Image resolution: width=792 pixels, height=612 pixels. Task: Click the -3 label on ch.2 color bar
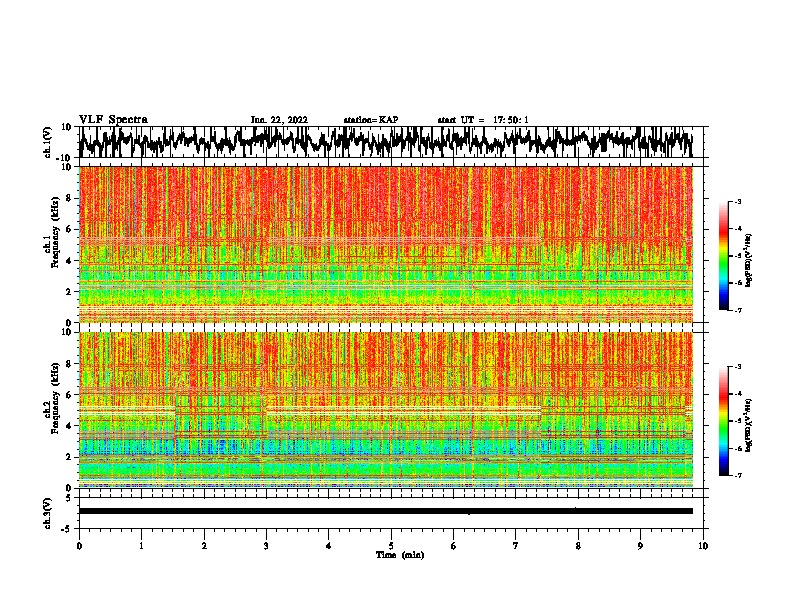point(738,367)
